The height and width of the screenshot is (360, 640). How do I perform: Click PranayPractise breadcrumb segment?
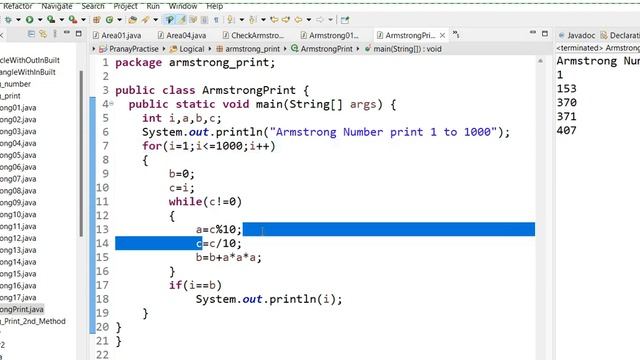(129, 49)
